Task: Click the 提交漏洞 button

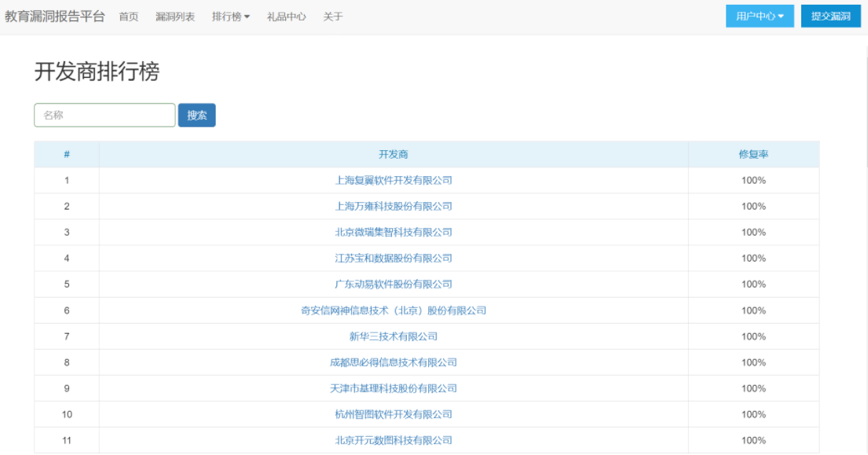Action: coord(831,16)
